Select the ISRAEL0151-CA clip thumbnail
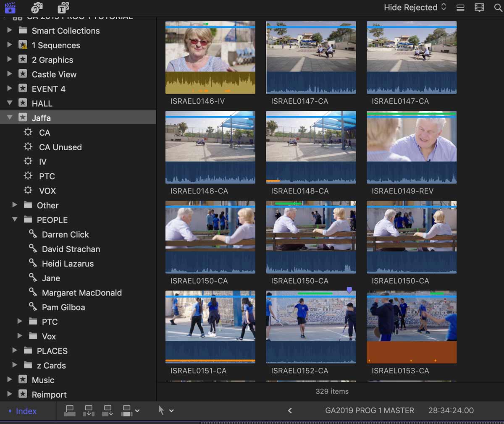The width and height of the screenshot is (504, 424). 210,327
